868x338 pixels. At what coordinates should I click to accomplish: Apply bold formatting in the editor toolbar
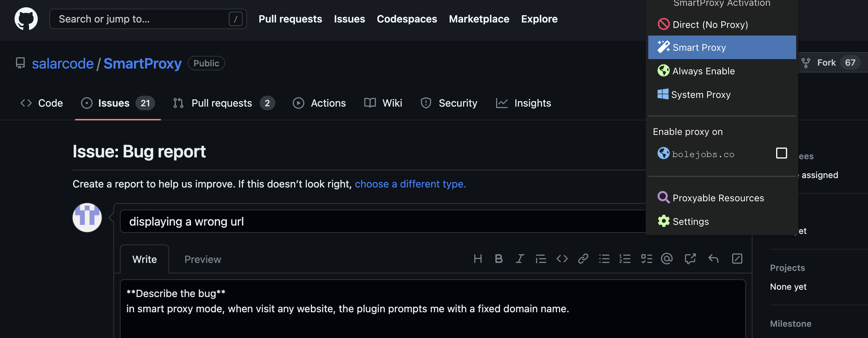(499, 259)
